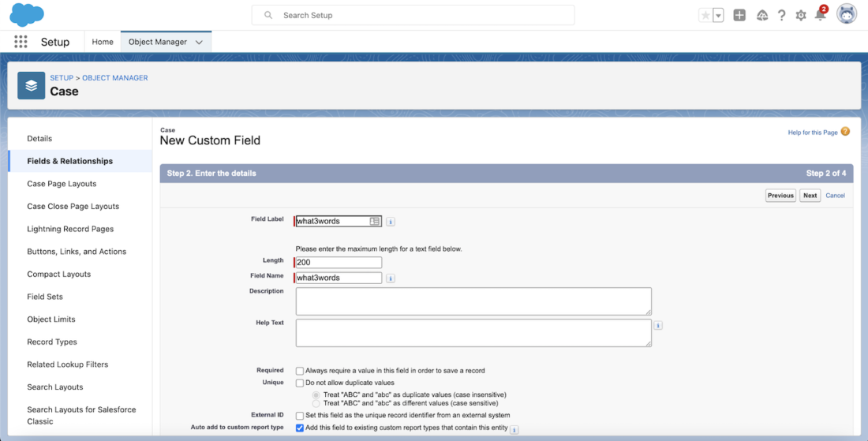868x441 pixels.
Task: Open the Help for this Page link
Action: coord(813,133)
